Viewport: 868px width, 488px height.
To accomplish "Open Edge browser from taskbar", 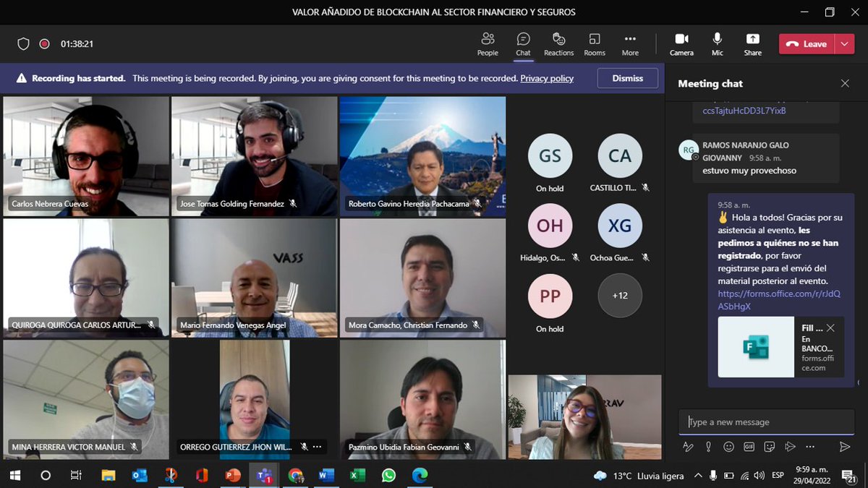I will click(420, 475).
